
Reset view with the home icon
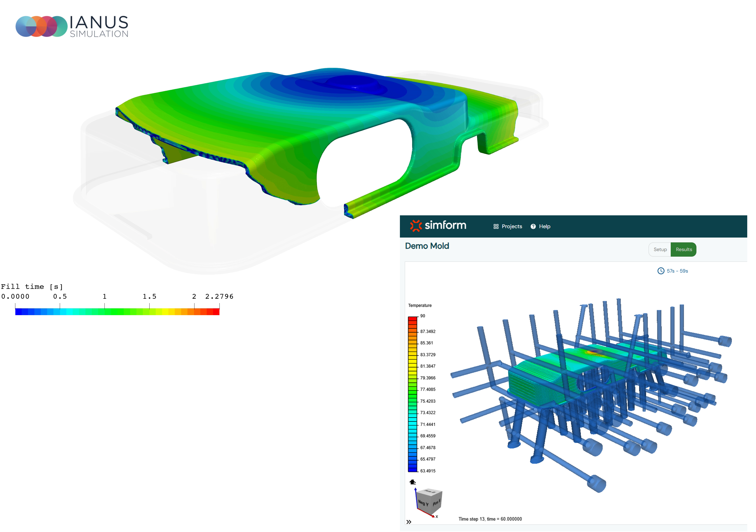click(412, 482)
